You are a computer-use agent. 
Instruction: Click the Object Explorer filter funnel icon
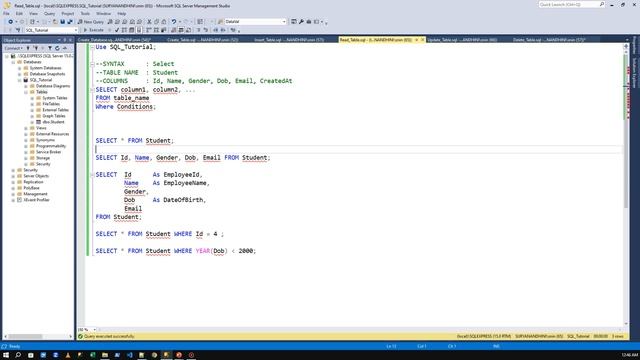(x=50, y=48)
